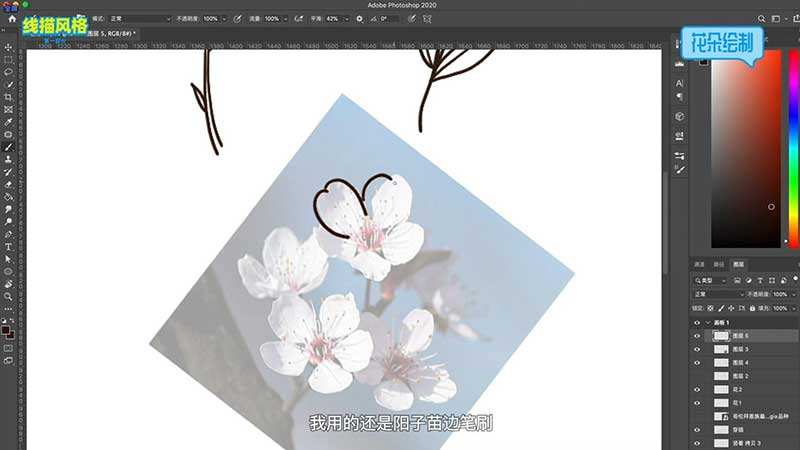This screenshot has height=450, width=800.
Task: Open brush smoothing options gear
Action: pyautogui.click(x=359, y=19)
